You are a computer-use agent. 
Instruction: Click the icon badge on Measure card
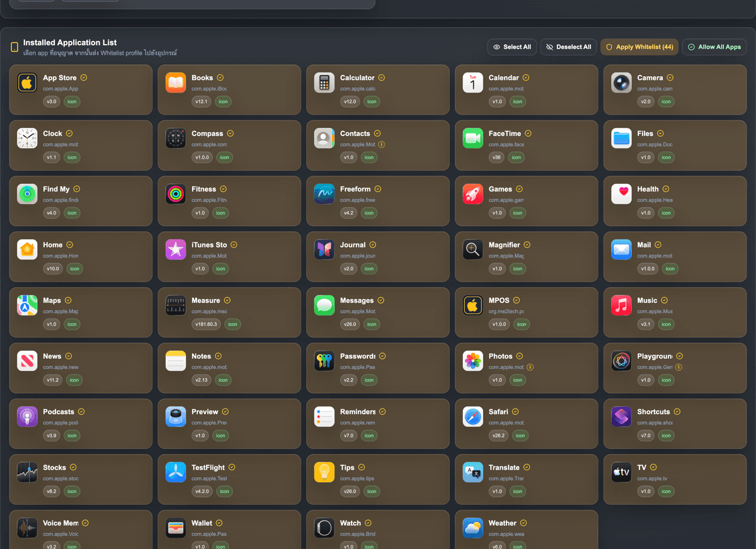coord(232,324)
